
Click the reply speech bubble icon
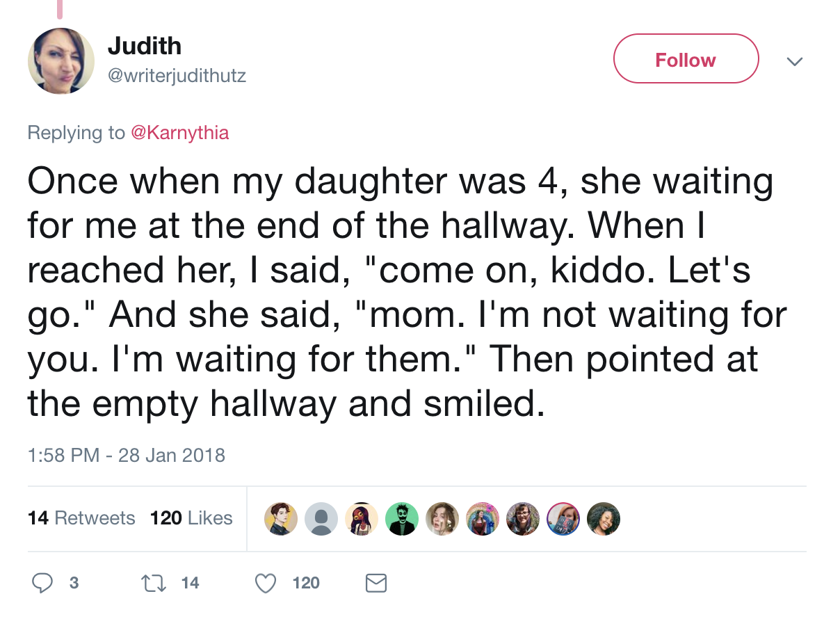click(x=44, y=582)
